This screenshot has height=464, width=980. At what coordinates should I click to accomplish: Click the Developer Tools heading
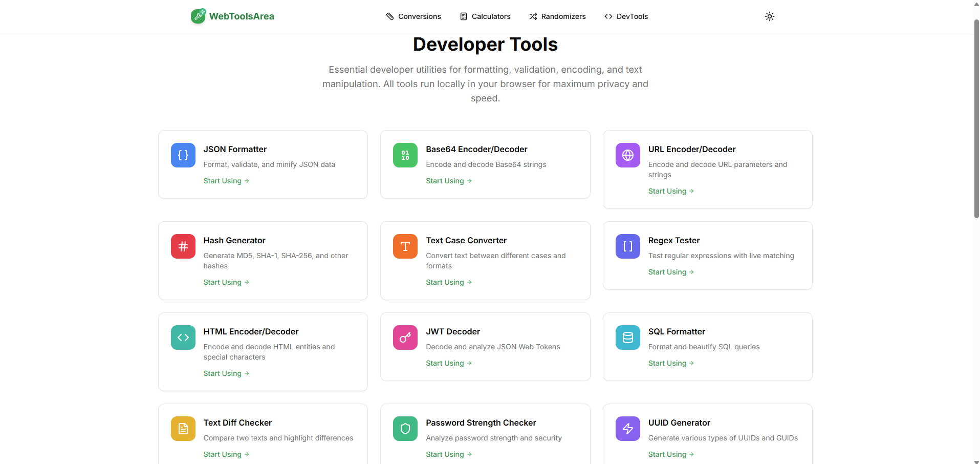[485, 45]
